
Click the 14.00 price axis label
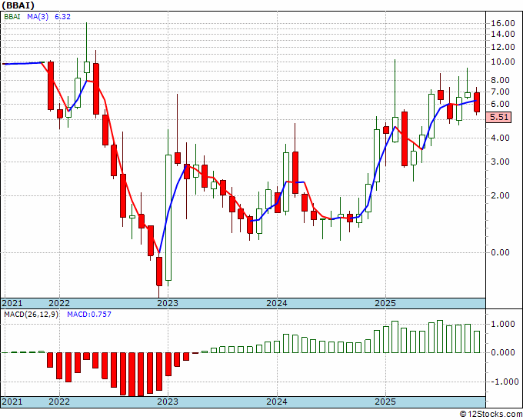point(503,34)
